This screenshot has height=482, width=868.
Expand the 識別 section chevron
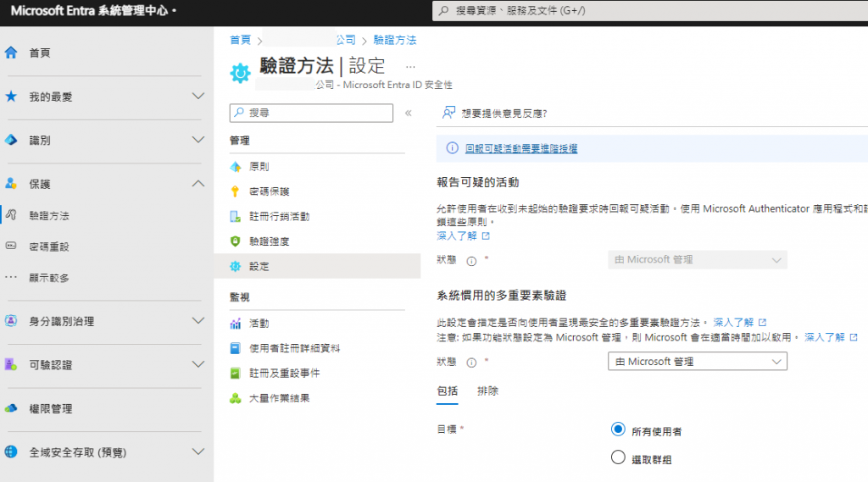pyautogui.click(x=198, y=140)
